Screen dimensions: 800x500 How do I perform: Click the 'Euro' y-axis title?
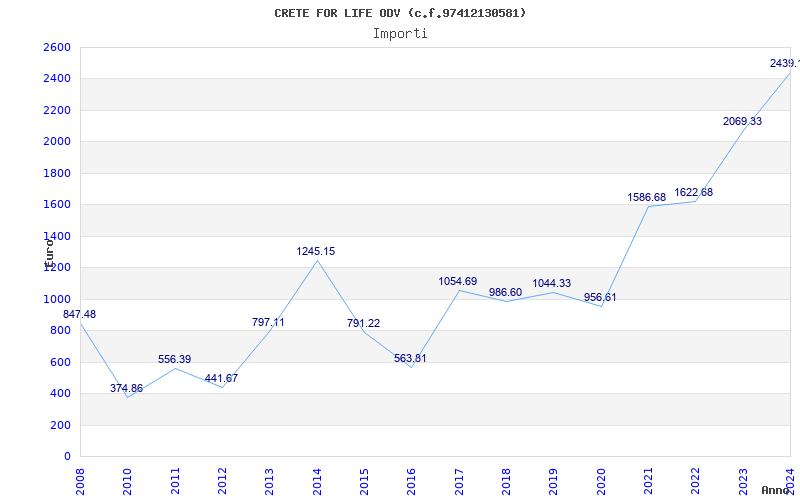[49, 253]
